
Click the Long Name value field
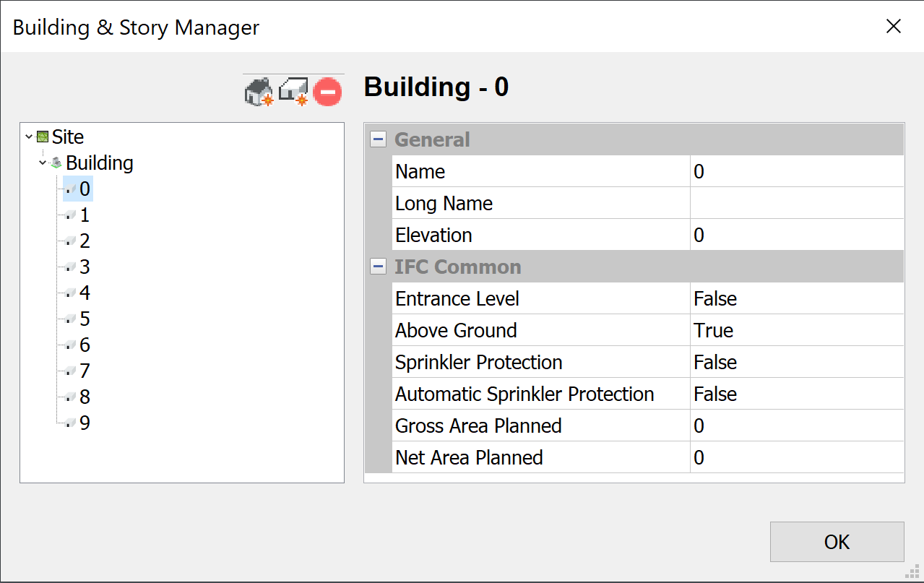[795, 203]
